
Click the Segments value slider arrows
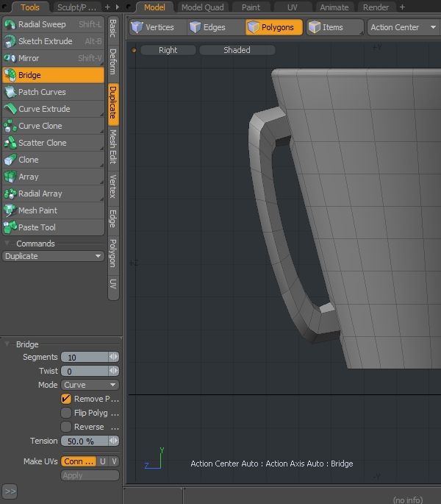(114, 357)
